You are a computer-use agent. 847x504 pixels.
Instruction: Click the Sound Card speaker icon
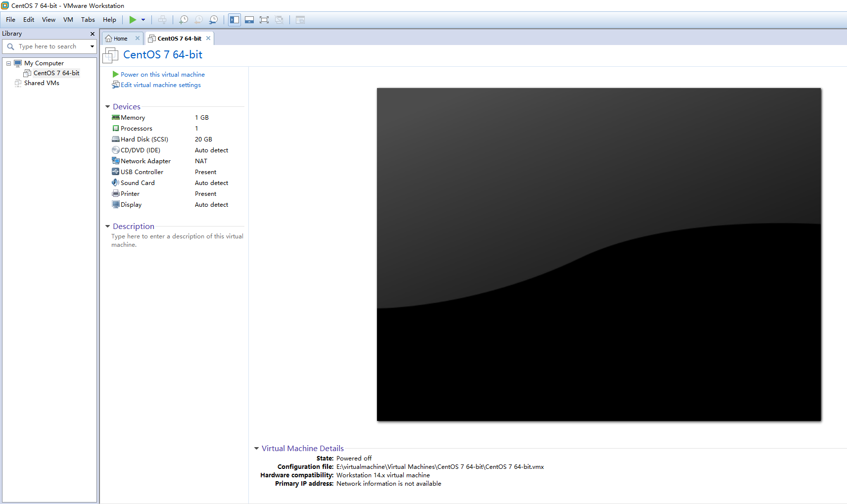[116, 183]
